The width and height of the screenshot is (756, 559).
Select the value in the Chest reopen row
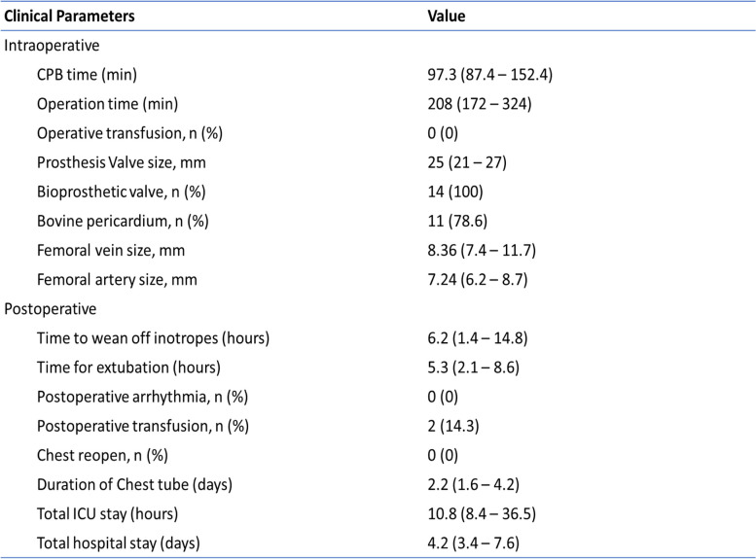443,455
